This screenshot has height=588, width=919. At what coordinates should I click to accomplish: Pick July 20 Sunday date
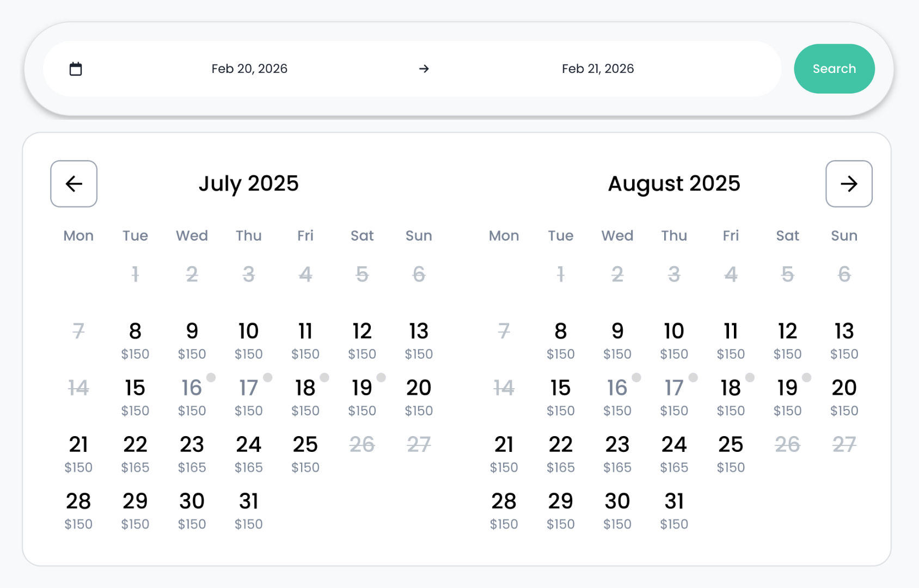coord(419,397)
